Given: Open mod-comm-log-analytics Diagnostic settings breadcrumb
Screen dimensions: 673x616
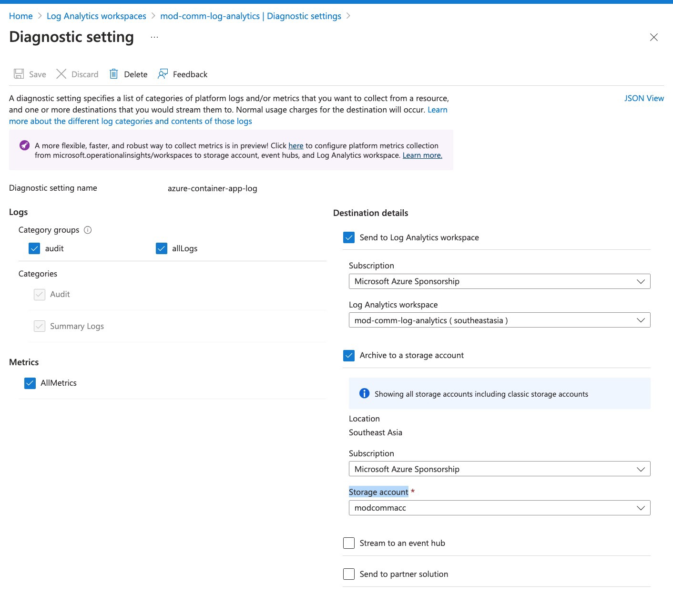Looking at the screenshot, I should pyautogui.click(x=251, y=16).
